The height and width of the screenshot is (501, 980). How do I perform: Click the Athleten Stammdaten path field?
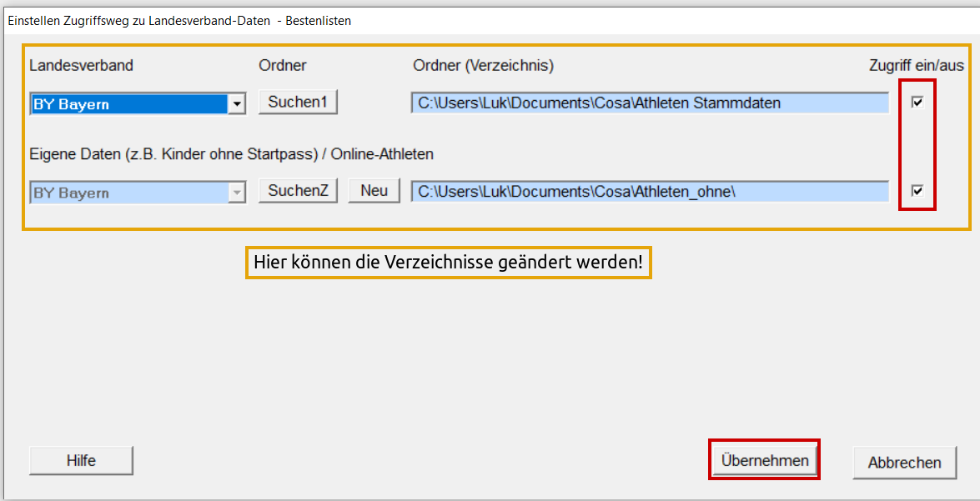coord(649,103)
